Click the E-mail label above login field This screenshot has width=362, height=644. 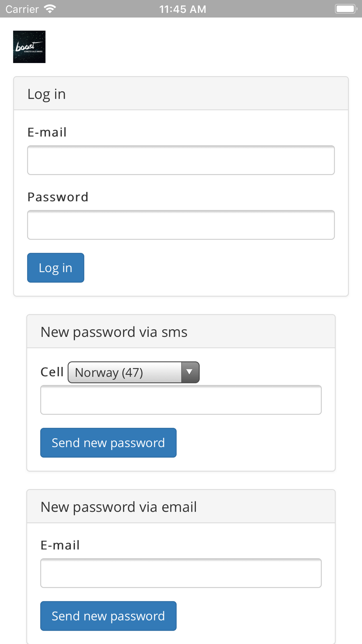[47, 132]
